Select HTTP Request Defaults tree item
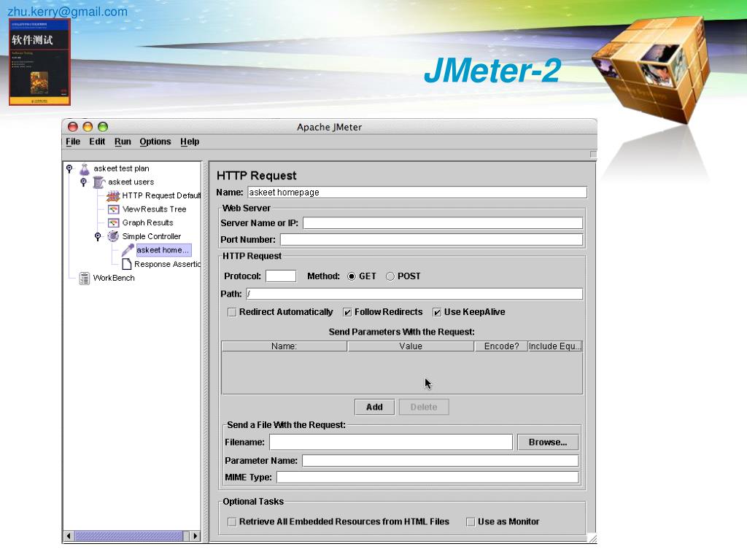The width and height of the screenshot is (747, 560). click(161, 195)
